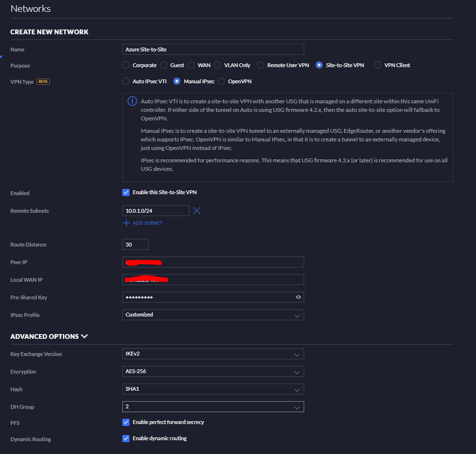The image size is (476, 454).
Task: Click the BETA badge beside VPN Type
Action: click(x=43, y=81)
